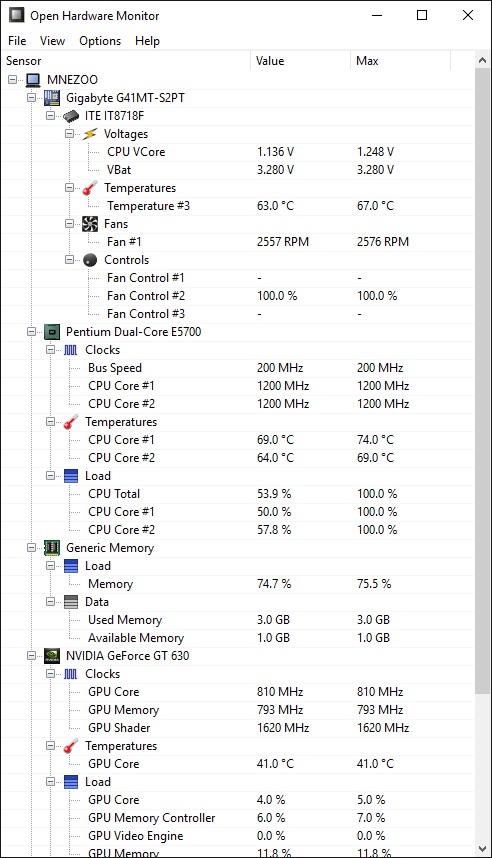
Task: Click the Value column header
Action: (300, 61)
